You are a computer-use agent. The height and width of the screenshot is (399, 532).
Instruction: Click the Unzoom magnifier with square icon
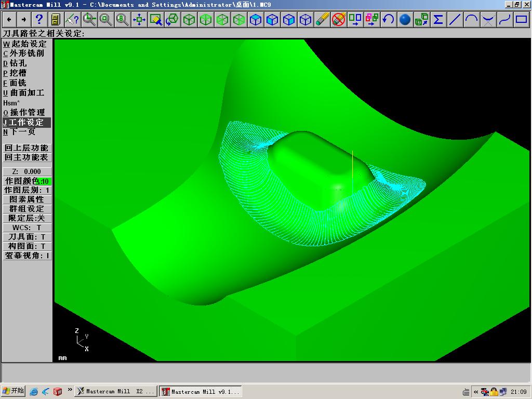coord(106,19)
